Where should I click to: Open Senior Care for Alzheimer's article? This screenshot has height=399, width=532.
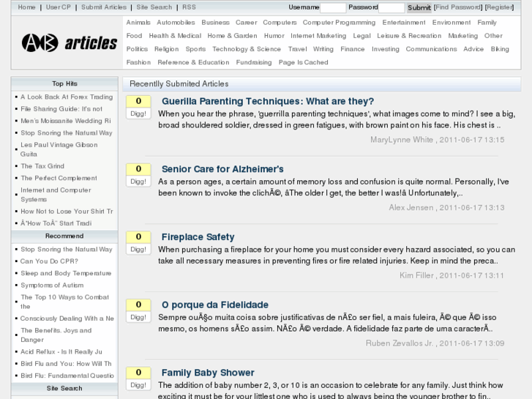tap(222, 169)
